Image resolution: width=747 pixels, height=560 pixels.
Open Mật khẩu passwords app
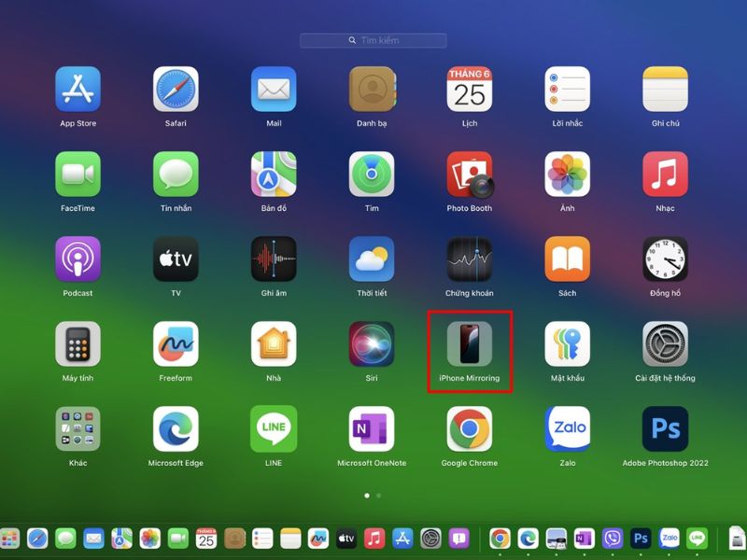tap(568, 343)
